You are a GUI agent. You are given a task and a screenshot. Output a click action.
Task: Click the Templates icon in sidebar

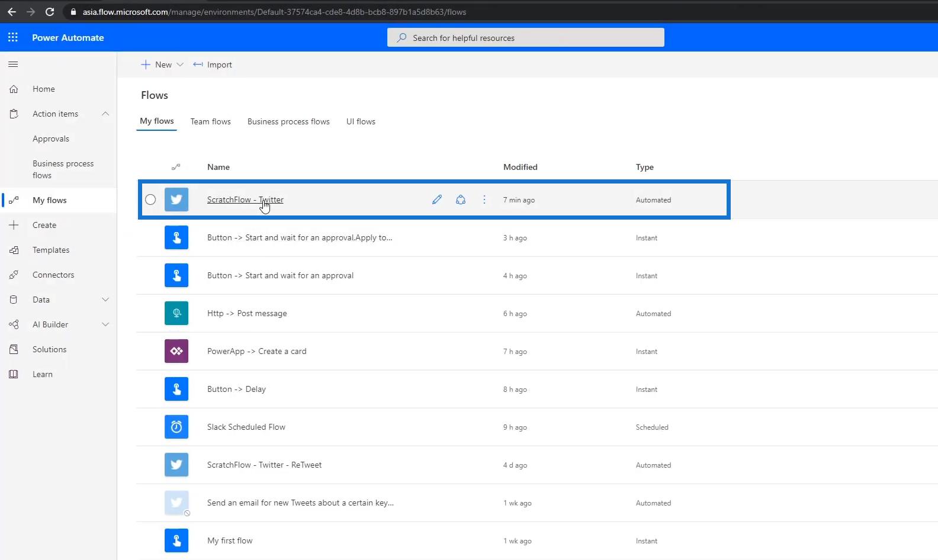coord(14,250)
